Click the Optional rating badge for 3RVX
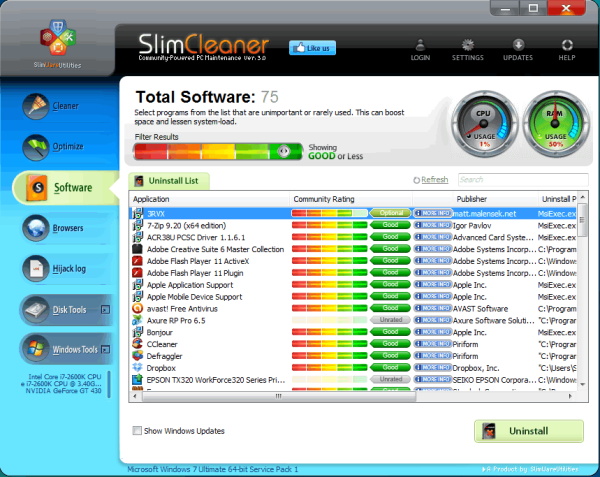 pyautogui.click(x=390, y=213)
